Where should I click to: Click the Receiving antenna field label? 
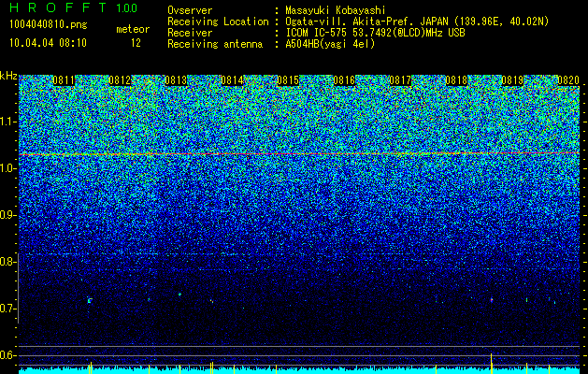click(215, 44)
